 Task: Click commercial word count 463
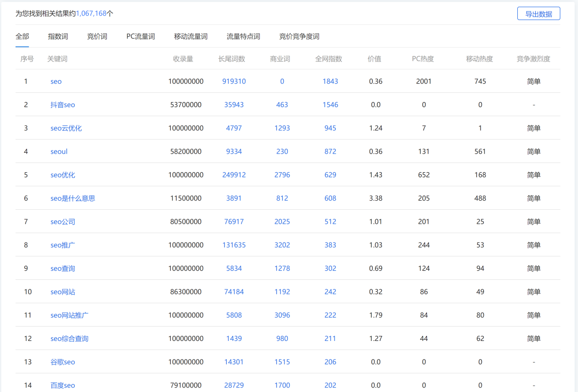tap(282, 105)
